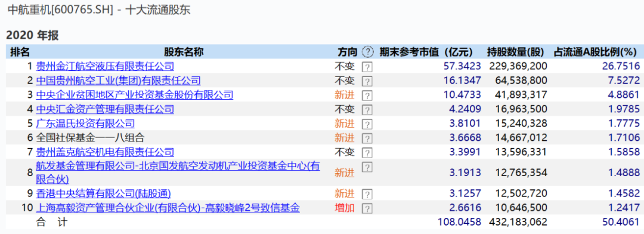This screenshot has height=234, width=644.
Task: Open 中央汇金资产管理有限责任公司 link
Action: click(105, 109)
